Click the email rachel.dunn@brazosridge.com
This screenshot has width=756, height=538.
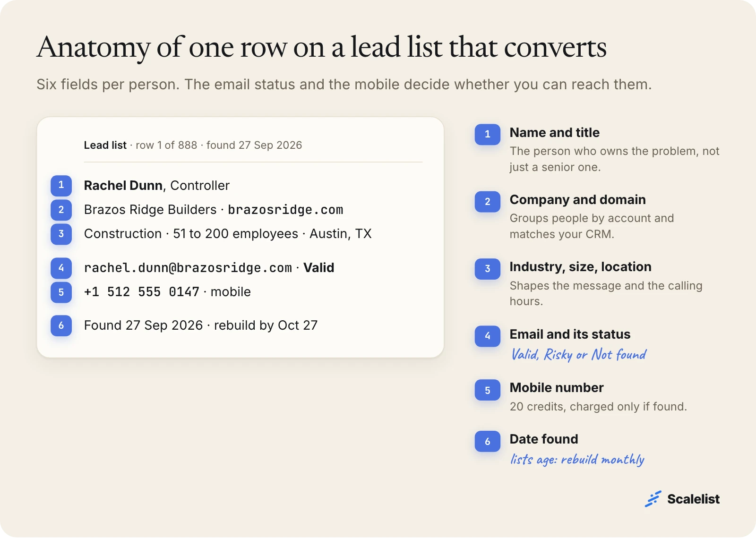coord(188,268)
